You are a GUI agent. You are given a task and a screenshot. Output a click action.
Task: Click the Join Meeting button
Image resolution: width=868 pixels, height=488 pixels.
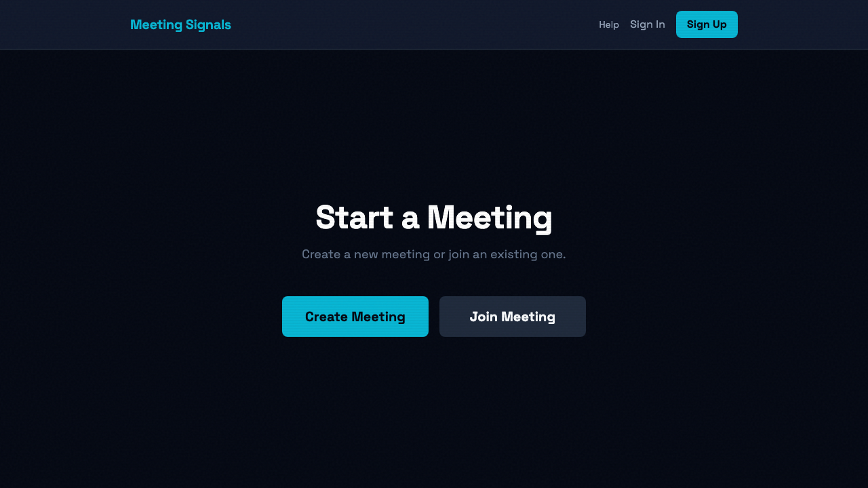click(x=513, y=317)
